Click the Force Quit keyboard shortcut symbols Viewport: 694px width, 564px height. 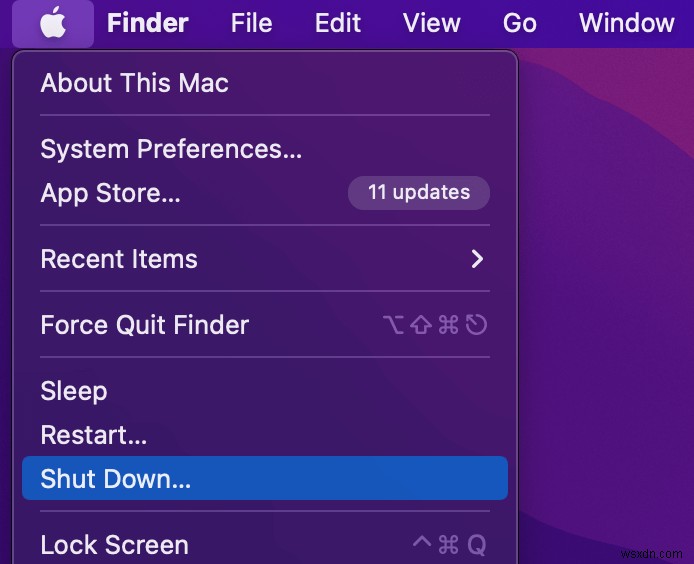click(x=435, y=325)
